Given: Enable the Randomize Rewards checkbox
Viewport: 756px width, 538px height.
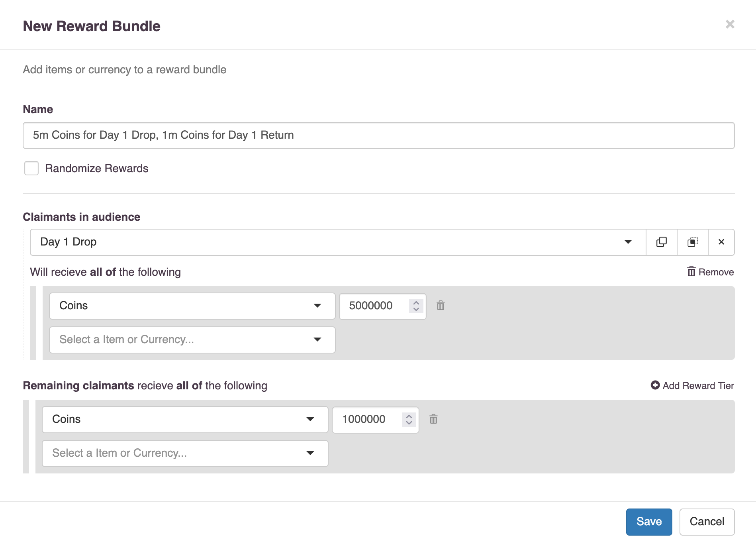Looking at the screenshot, I should click(x=31, y=168).
